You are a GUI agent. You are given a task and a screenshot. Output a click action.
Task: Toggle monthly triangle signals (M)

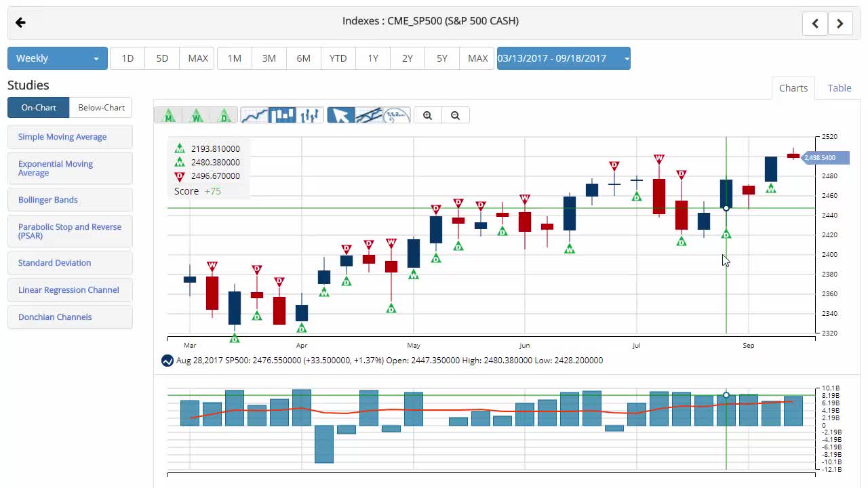click(x=169, y=115)
